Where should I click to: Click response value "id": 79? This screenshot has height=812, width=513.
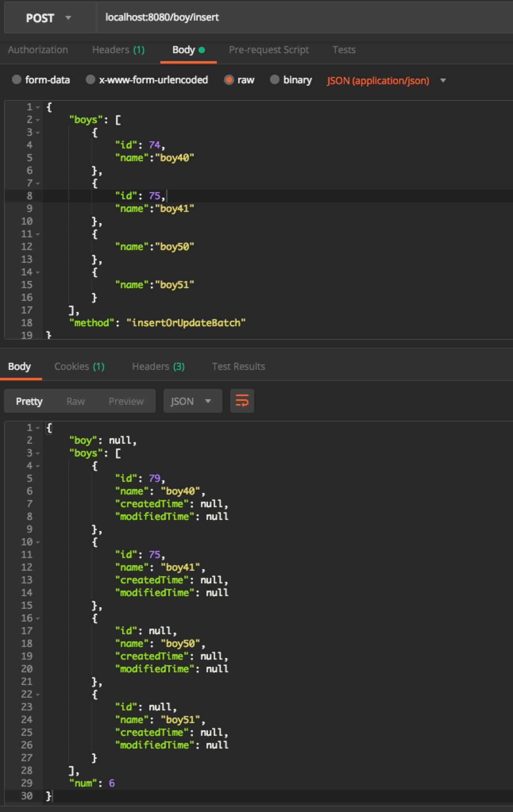(x=140, y=479)
